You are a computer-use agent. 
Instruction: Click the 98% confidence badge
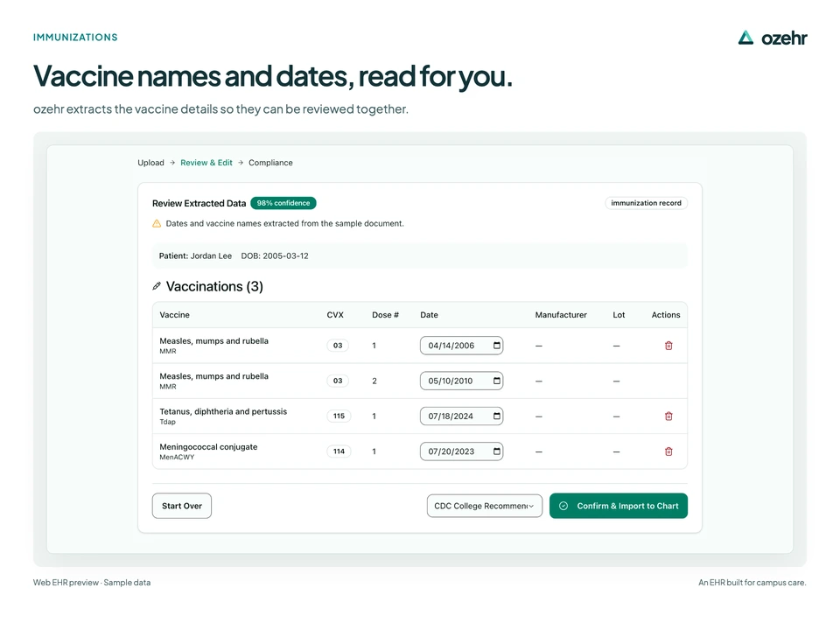click(283, 203)
